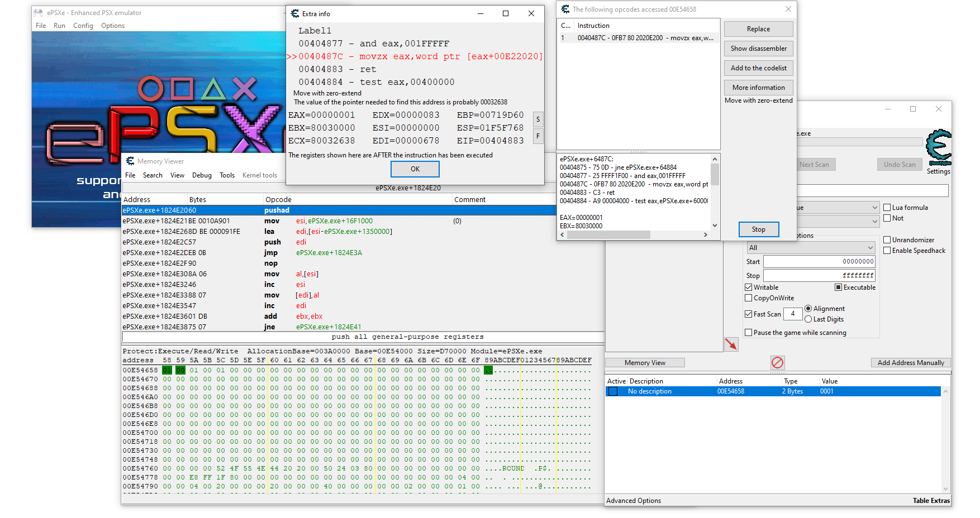Click highlighted hex byte 01 at 00E54658
Image resolution: width=980 pixels, height=518 pixels.
167,370
